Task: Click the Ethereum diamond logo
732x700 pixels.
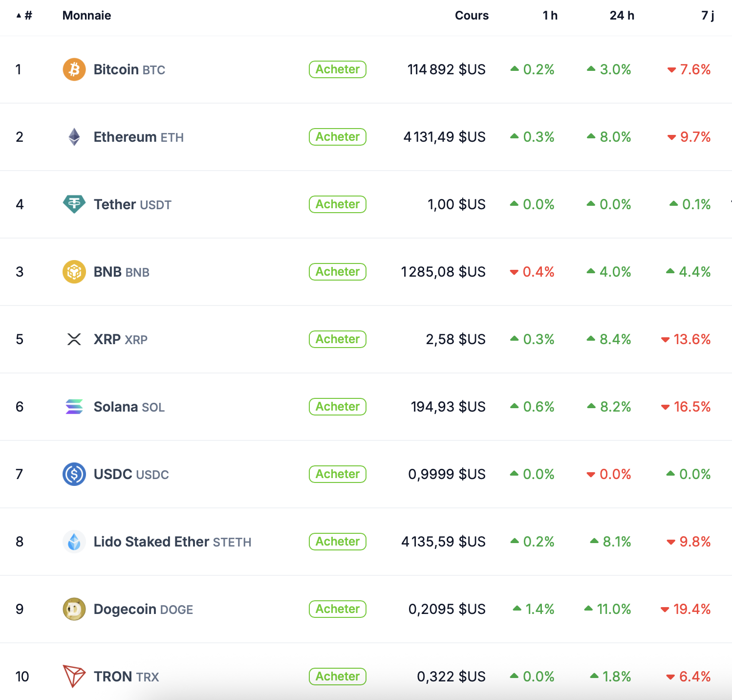Action: (74, 137)
